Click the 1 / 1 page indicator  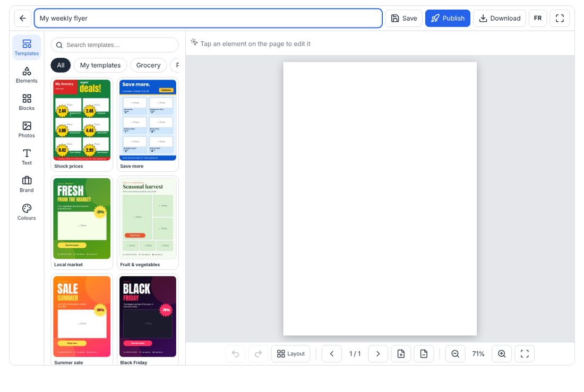355,354
